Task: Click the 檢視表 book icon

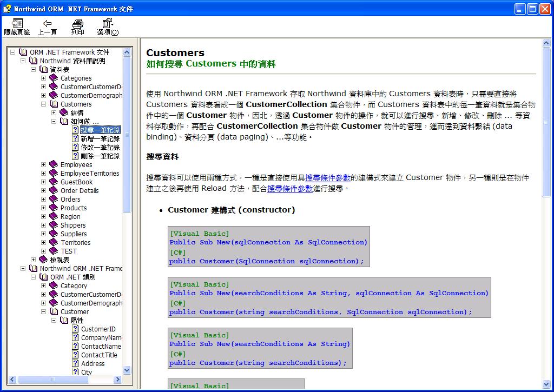Action: (43, 260)
